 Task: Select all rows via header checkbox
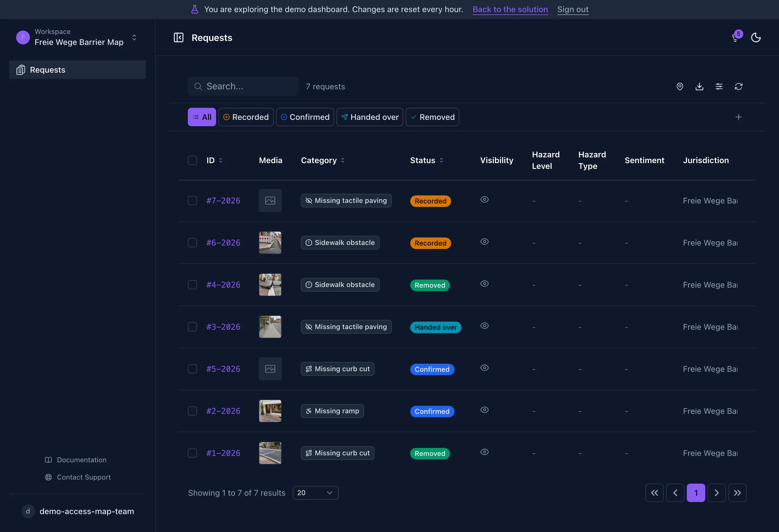[192, 160]
